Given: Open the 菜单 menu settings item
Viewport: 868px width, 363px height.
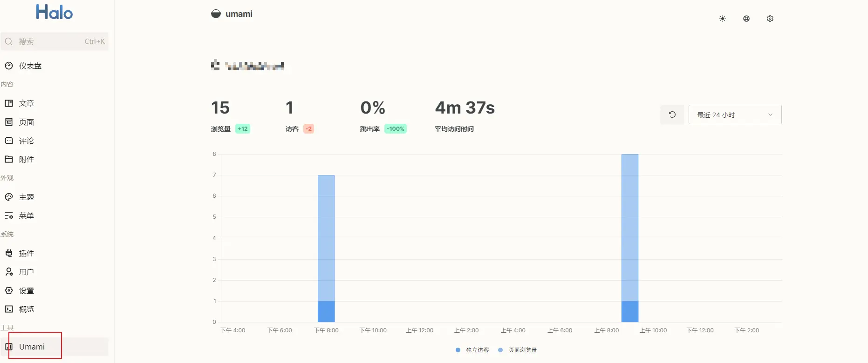Looking at the screenshot, I should tap(27, 215).
